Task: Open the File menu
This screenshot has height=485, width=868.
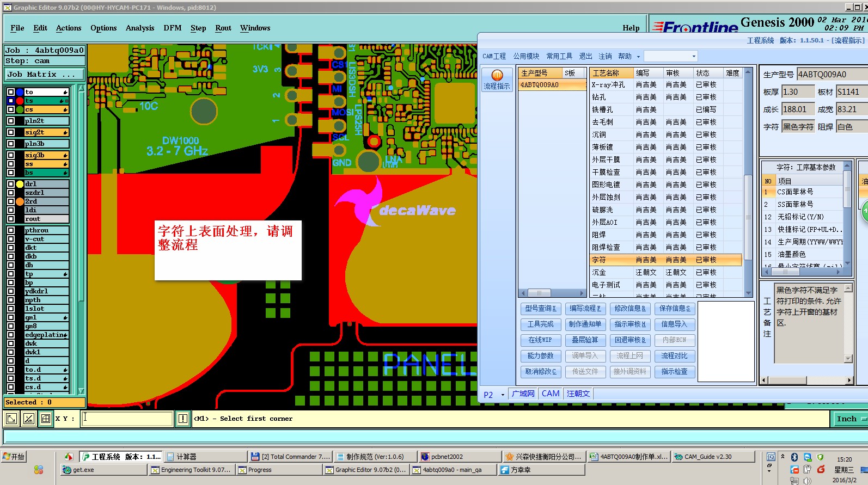Action: point(17,28)
